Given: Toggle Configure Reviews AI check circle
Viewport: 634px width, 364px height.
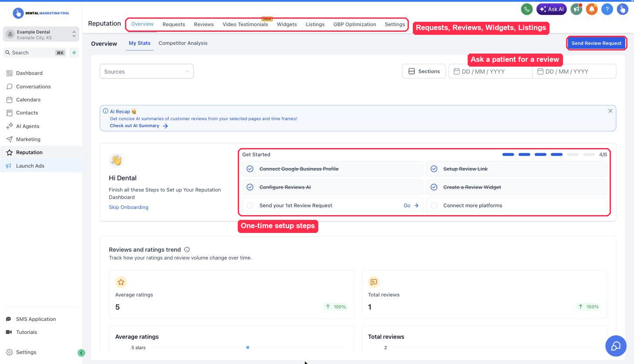Looking at the screenshot, I should [250, 187].
